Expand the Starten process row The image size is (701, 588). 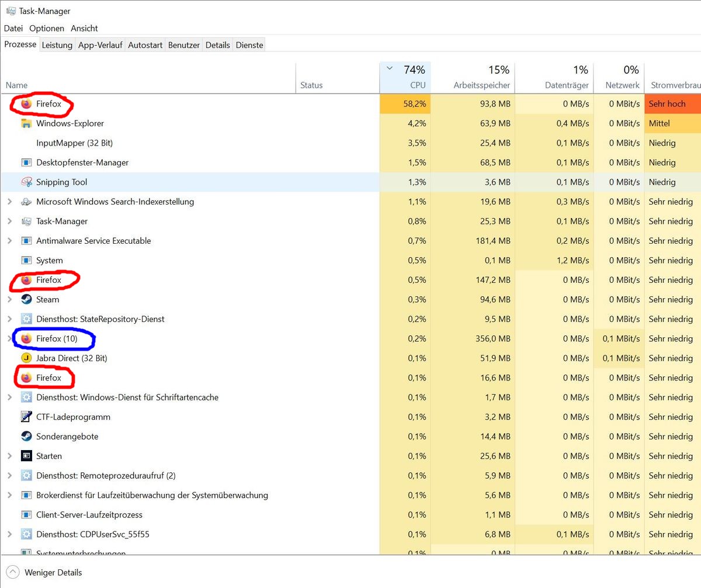pyautogui.click(x=9, y=456)
